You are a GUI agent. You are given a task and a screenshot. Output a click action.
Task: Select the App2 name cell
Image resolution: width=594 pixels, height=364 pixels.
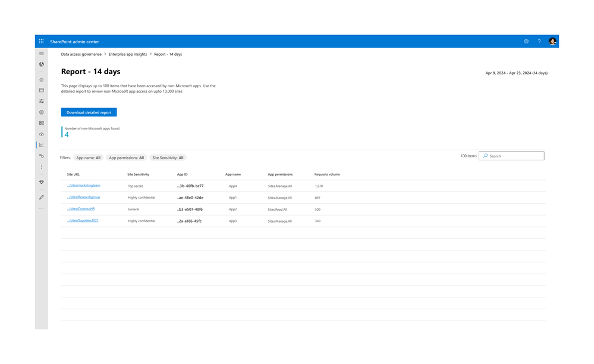pos(232,209)
